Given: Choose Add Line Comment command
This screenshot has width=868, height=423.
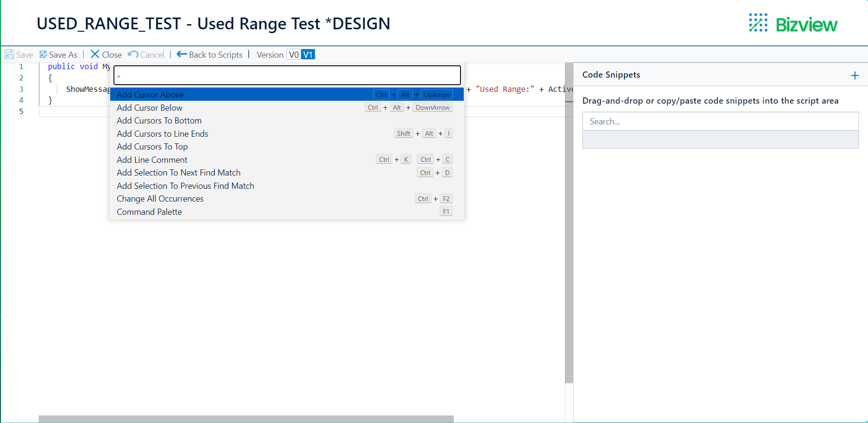Looking at the screenshot, I should pos(287,159).
